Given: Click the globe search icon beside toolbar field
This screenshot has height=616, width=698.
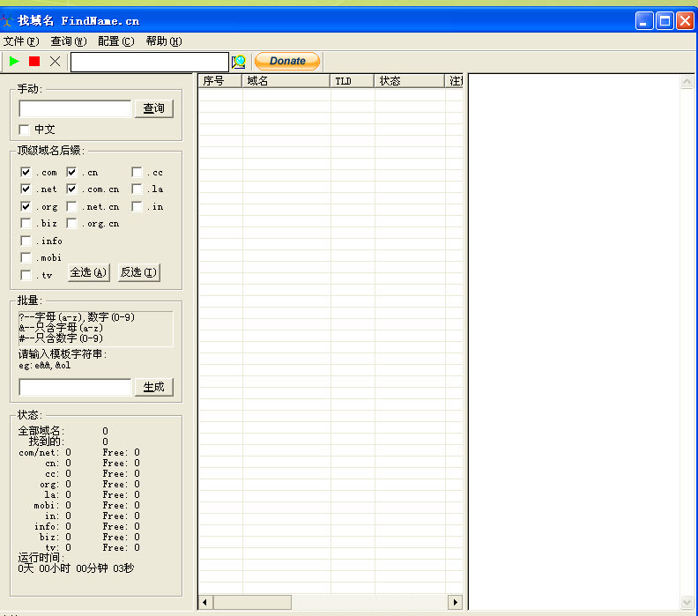Looking at the screenshot, I should point(238,62).
